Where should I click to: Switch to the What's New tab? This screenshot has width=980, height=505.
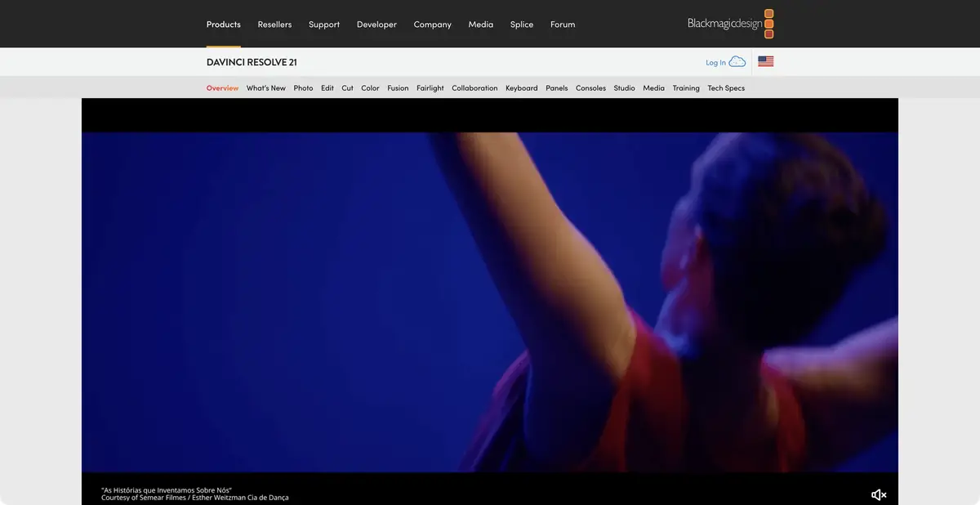point(266,88)
